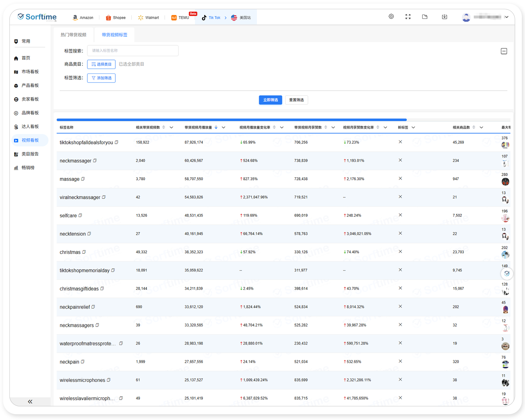Expand the 新标签 column filter dropdown
Image resolution: width=525 pixels, height=420 pixels.
(413, 127)
